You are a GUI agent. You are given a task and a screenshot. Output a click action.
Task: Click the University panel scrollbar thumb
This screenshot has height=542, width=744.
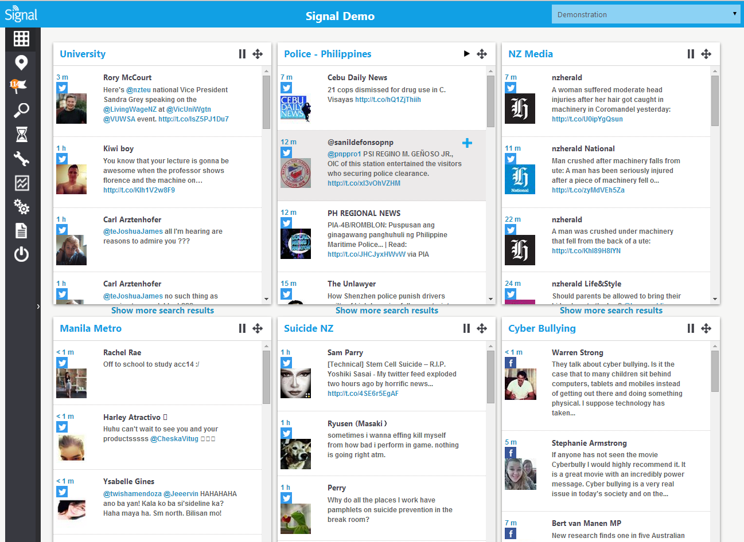pyautogui.click(x=266, y=102)
